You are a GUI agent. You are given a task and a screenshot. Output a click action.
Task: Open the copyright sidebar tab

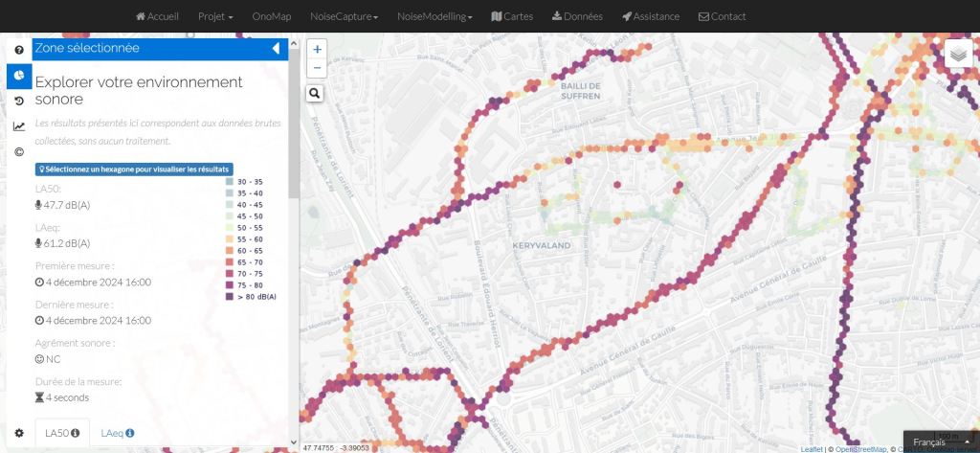tap(19, 151)
